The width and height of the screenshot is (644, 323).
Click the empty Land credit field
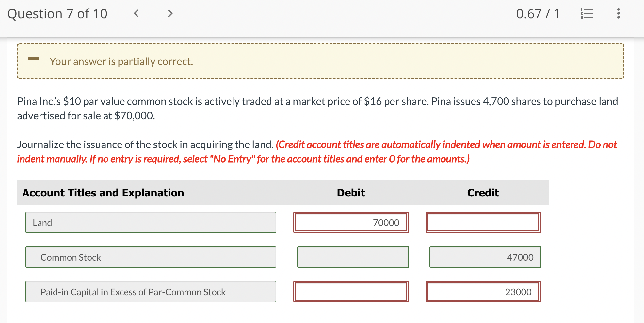click(483, 223)
